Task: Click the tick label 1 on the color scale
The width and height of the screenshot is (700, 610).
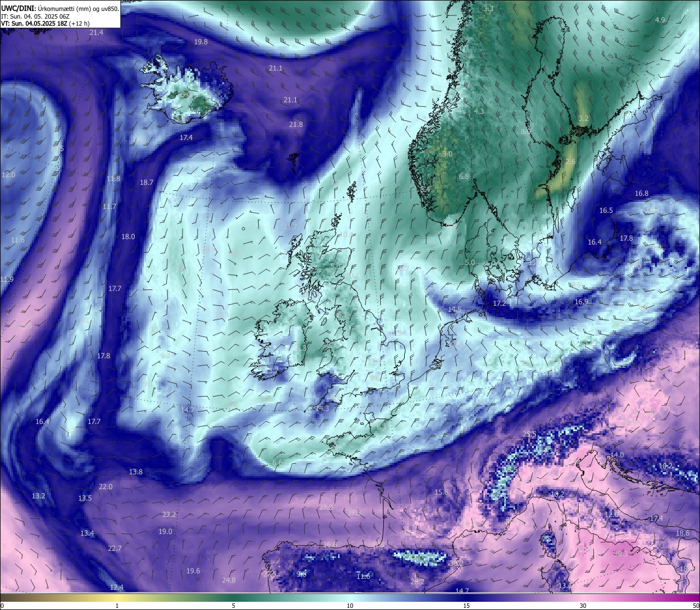Action: 117,606
